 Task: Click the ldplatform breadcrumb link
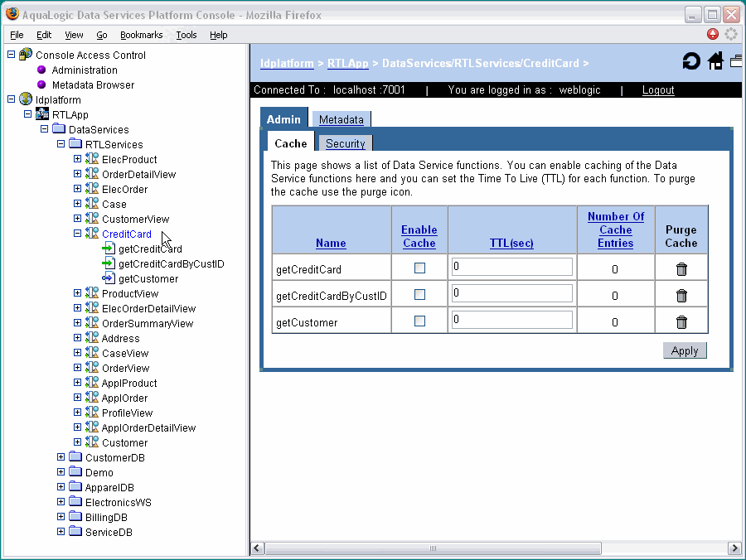[x=287, y=63]
